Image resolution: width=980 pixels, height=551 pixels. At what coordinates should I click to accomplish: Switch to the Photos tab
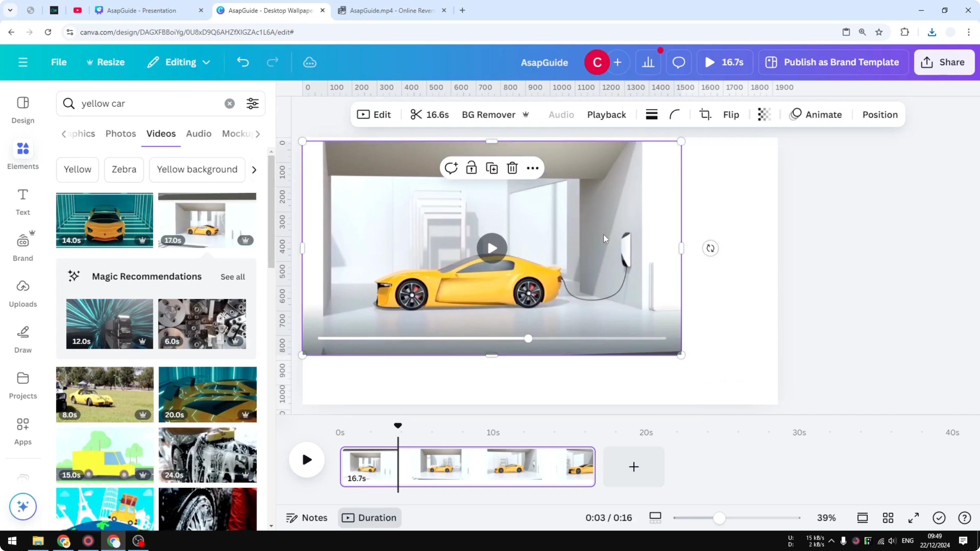(x=120, y=133)
